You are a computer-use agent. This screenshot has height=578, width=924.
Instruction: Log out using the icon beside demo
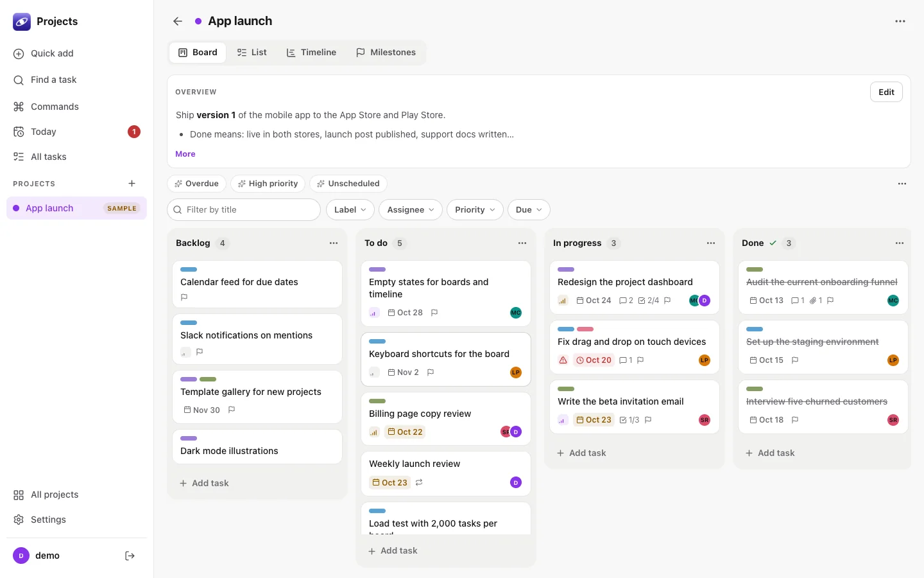pyautogui.click(x=130, y=556)
